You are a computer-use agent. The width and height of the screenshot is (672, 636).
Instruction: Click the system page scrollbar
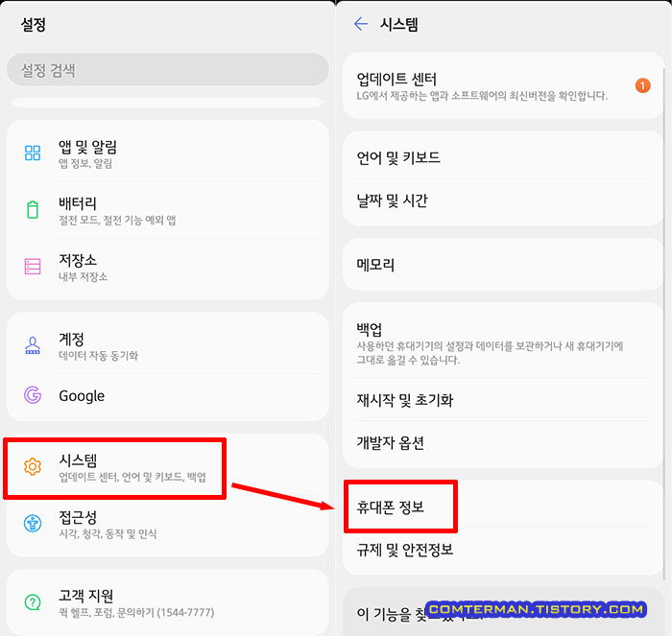[x=664, y=323]
